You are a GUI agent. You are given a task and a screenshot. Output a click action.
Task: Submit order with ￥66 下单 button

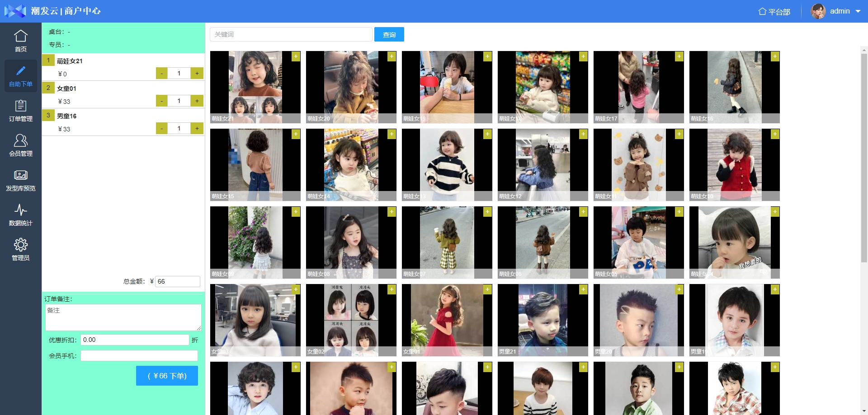167,376
